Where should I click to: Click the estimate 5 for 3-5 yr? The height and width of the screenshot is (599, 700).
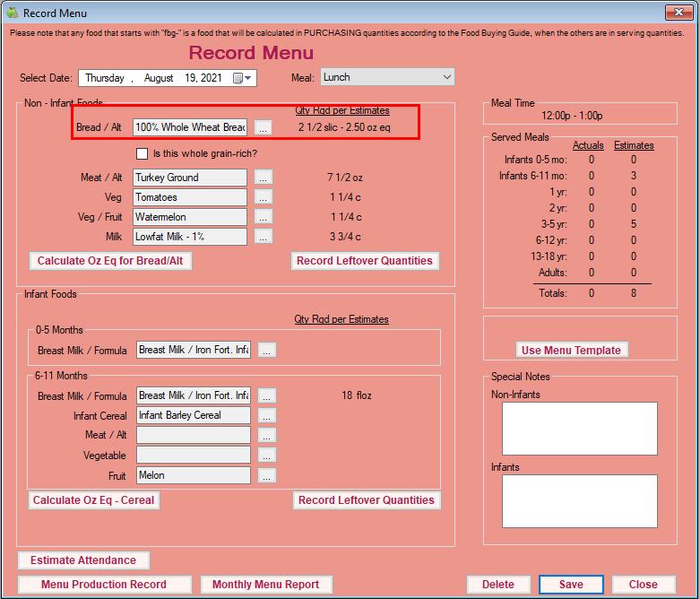[634, 224]
